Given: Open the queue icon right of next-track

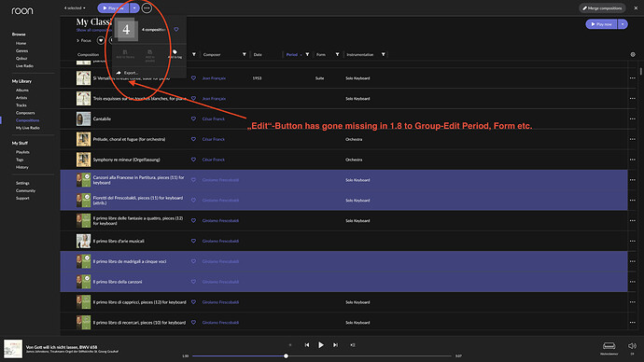Looking at the screenshot, I should tap(353, 345).
